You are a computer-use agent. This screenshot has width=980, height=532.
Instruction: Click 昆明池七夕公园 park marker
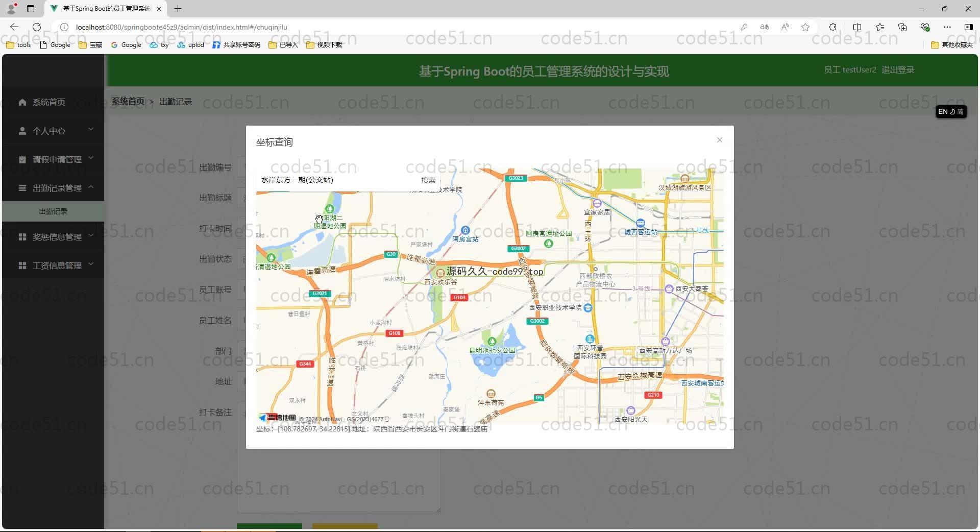(492, 341)
